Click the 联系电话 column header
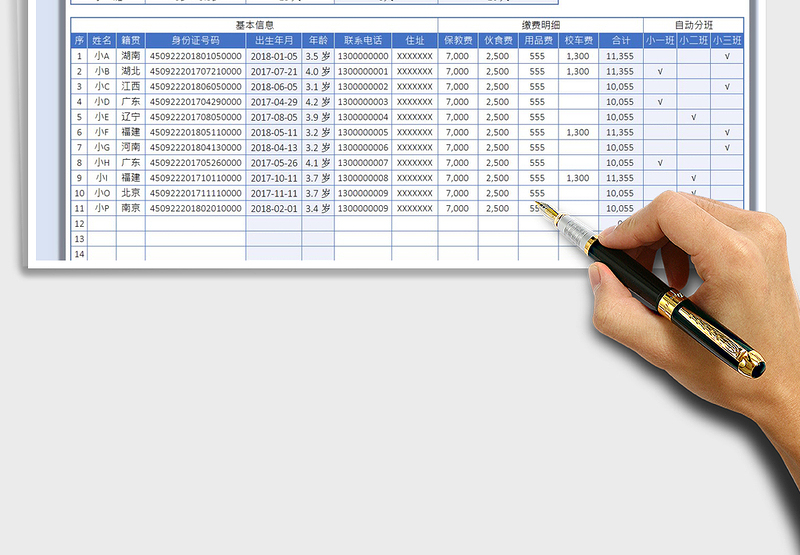This screenshot has width=800, height=555. coord(362,41)
